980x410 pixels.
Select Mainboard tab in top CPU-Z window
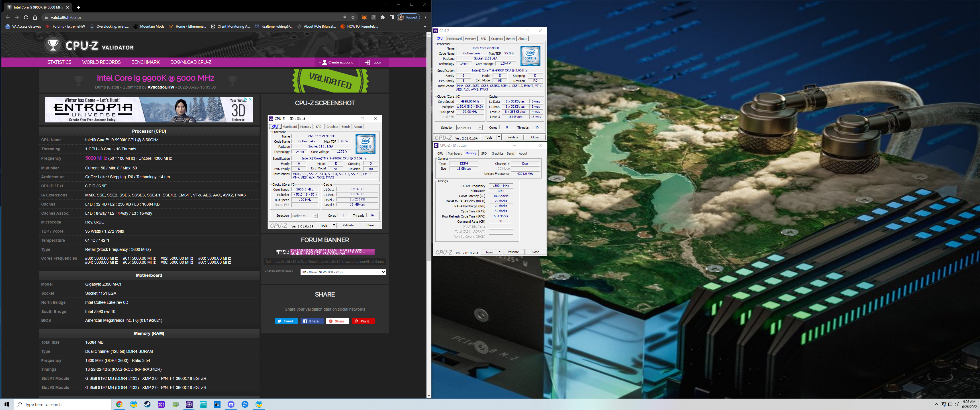(454, 38)
